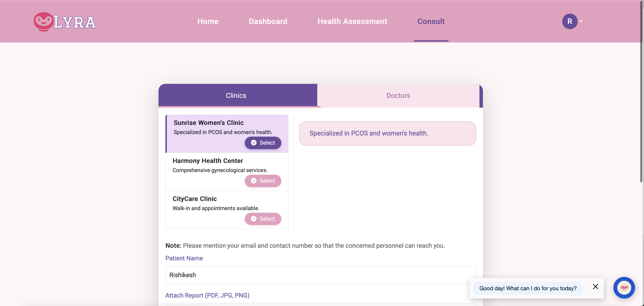Viewport: 644px width, 306px height.
Task: Expand the profile dropdown arrow
Action: [x=581, y=22]
